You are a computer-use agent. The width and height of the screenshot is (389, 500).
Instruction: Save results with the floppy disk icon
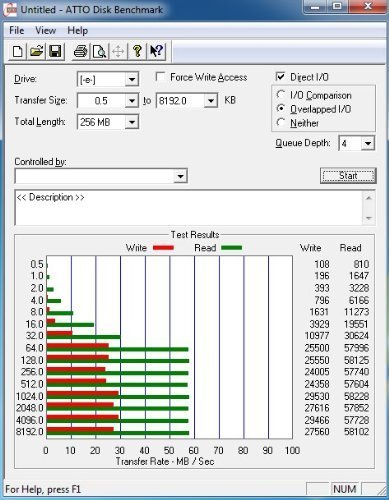coord(55,51)
